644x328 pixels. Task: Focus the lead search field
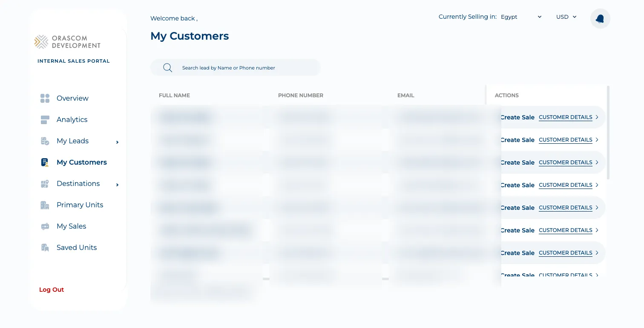click(x=236, y=68)
